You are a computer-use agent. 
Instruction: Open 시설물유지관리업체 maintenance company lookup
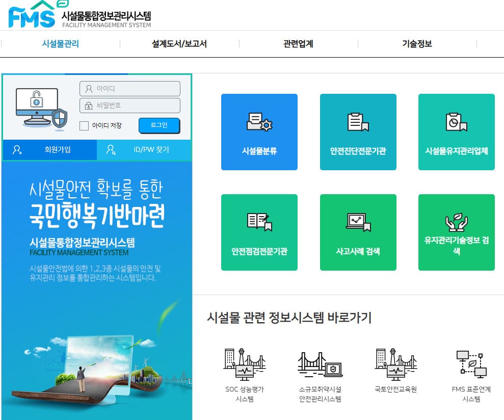pos(456,132)
